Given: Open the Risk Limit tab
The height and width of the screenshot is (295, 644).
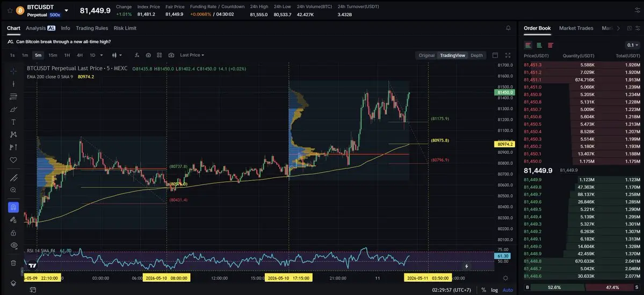Looking at the screenshot, I should tap(125, 28).
